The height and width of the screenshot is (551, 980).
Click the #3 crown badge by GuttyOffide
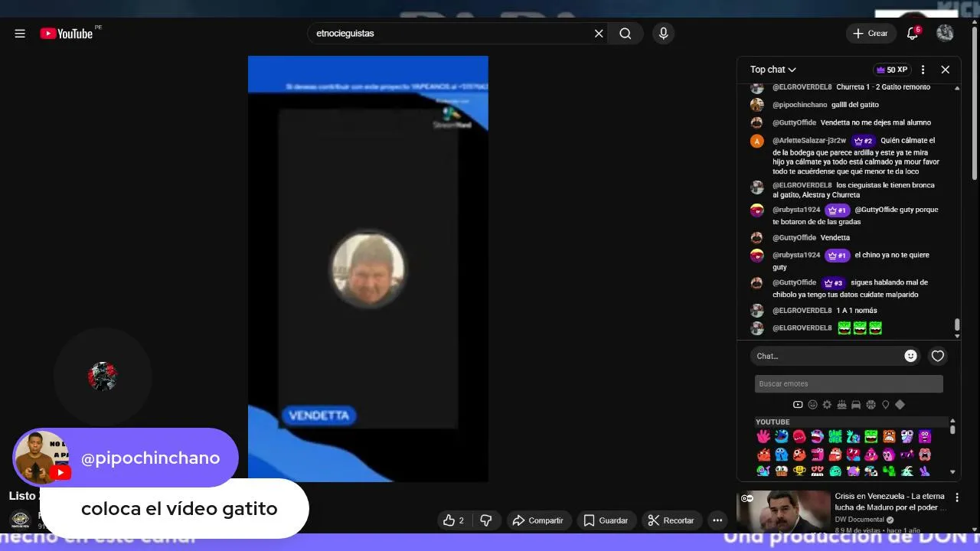(x=832, y=283)
